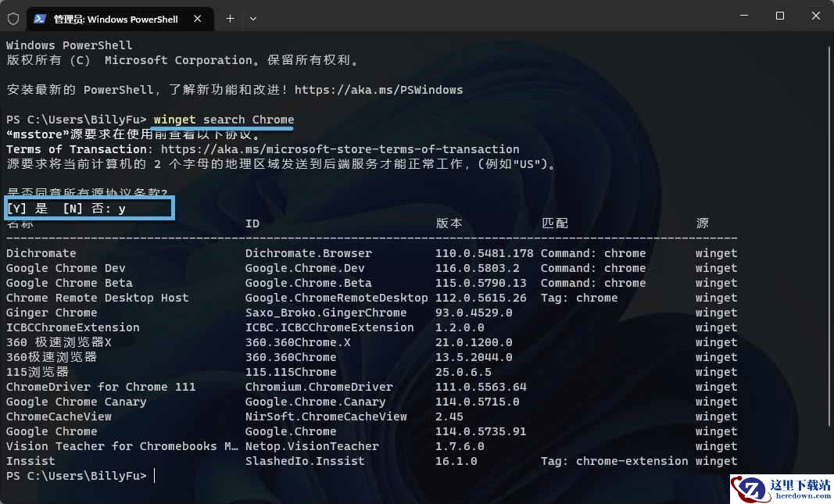Click the ID 'Saxo_Broko.GingerChrome'

[x=325, y=313]
